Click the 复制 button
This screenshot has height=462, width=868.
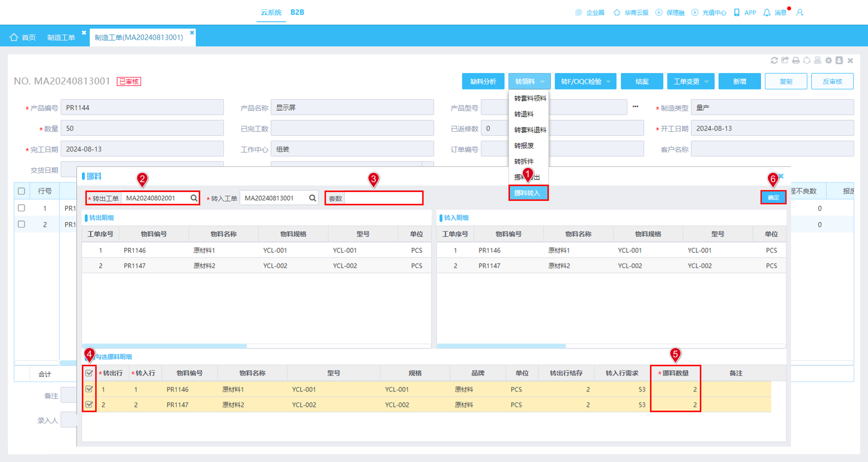pyautogui.click(x=786, y=81)
